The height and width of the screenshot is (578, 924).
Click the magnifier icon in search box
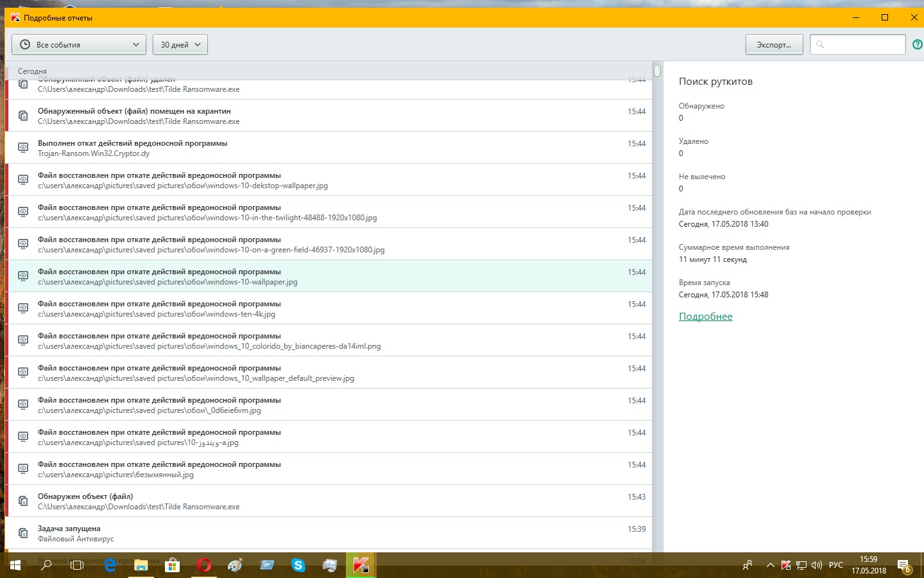[x=820, y=44]
